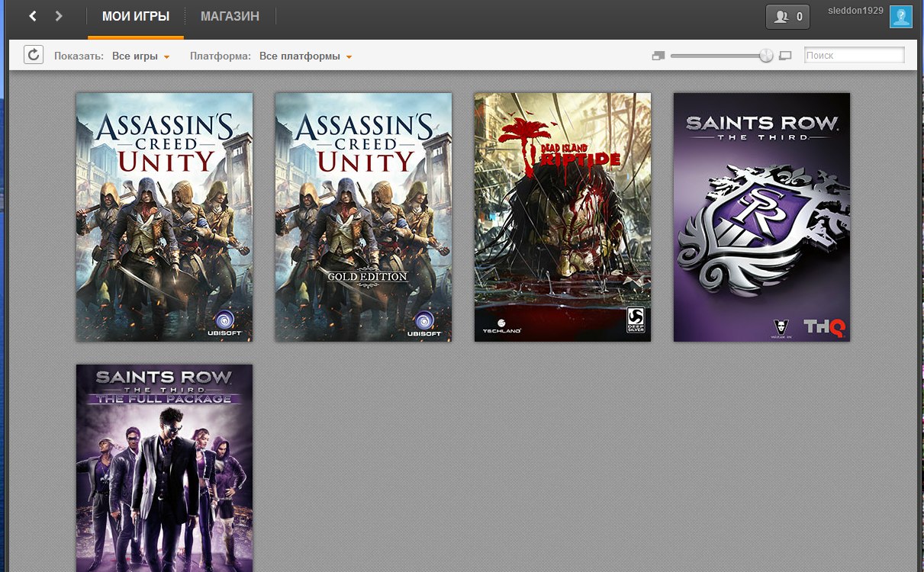Viewport: 924px width, 572px height.
Task: Open the friends list button showing 0
Action: (787, 17)
